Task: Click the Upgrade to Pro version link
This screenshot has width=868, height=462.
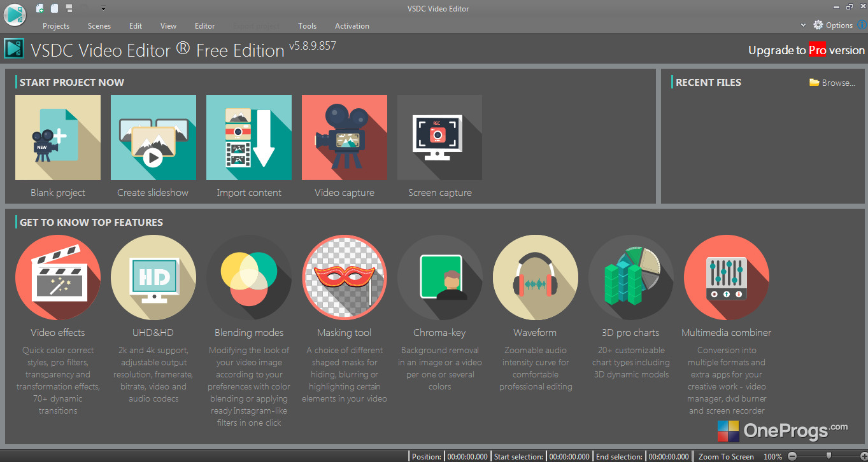Action: (x=807, y=50)
